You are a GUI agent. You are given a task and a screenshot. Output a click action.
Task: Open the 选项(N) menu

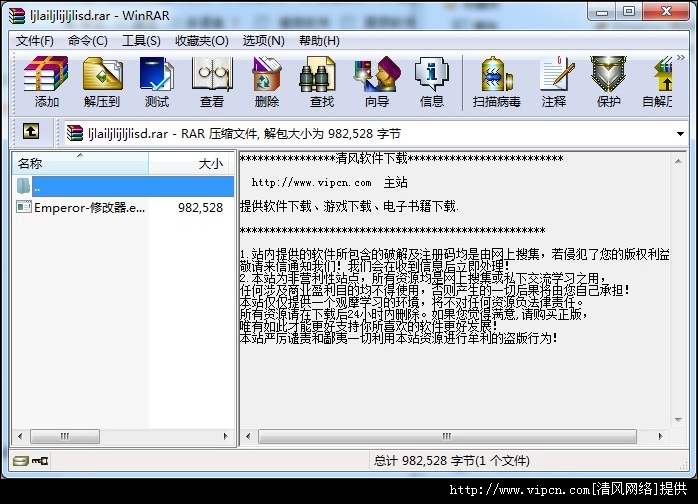264,41
